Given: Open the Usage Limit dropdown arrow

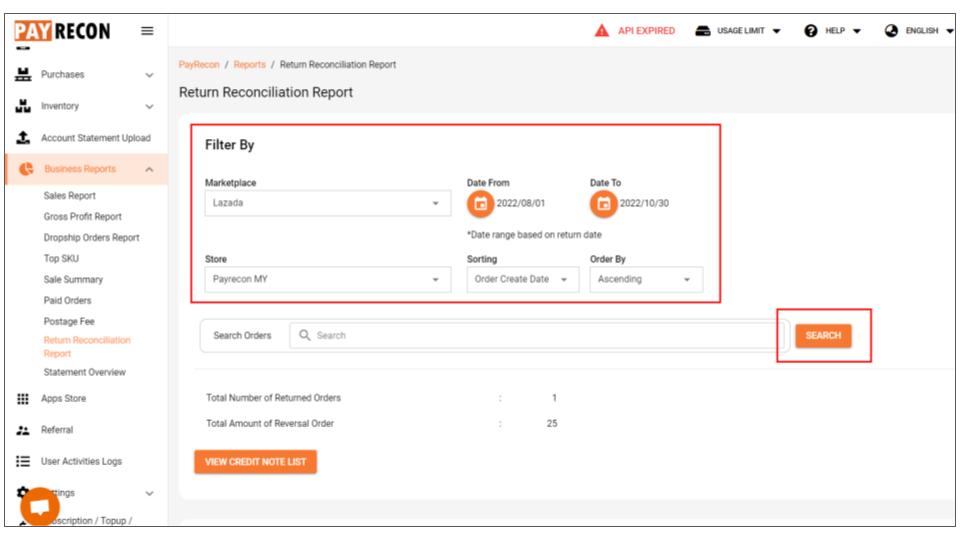Looking at the screenshot, I should click(x=776, y=31).
